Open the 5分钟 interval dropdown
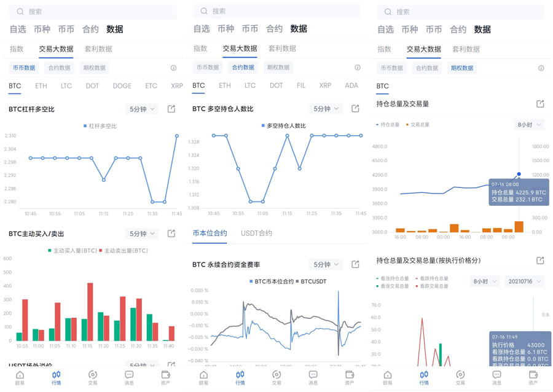This screenshot has width=553, height=392. [x=141, y=108]
